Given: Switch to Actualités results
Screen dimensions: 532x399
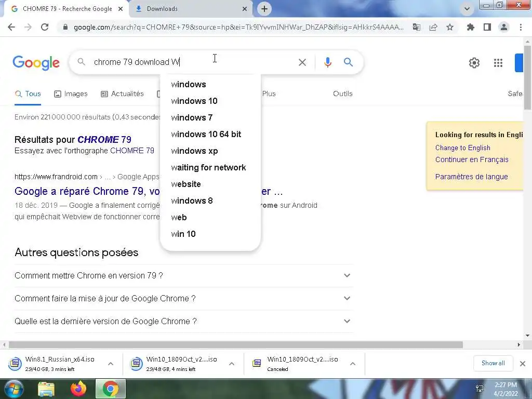Looking at the screenshot, I should (123, 94).
